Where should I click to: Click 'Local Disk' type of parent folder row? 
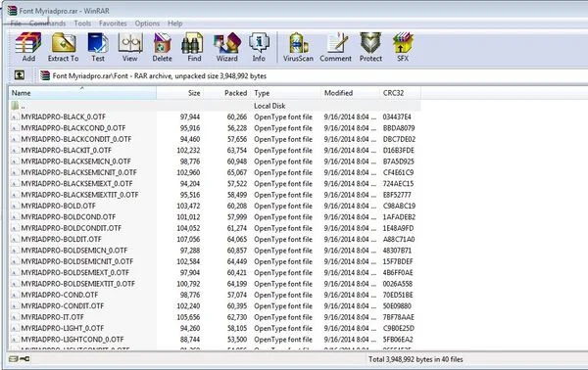point(269,106)
